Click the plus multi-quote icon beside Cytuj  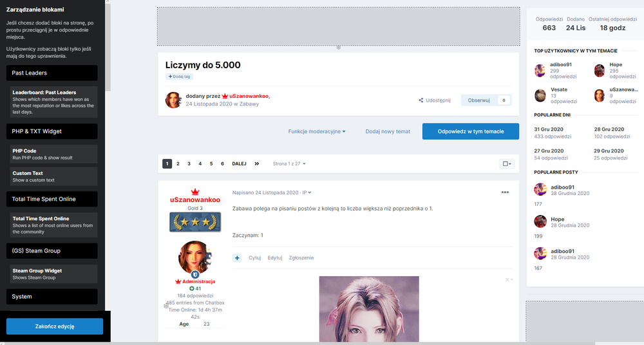point(238,257)
